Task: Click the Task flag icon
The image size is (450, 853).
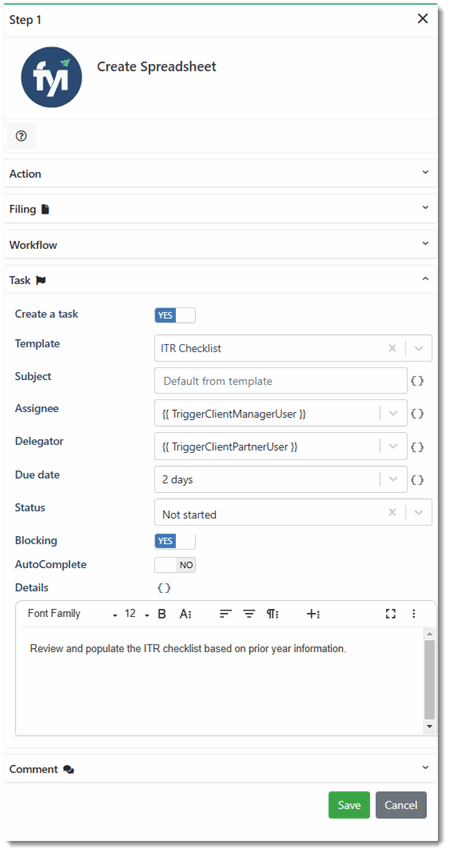Action: click(x=41, y=281)
